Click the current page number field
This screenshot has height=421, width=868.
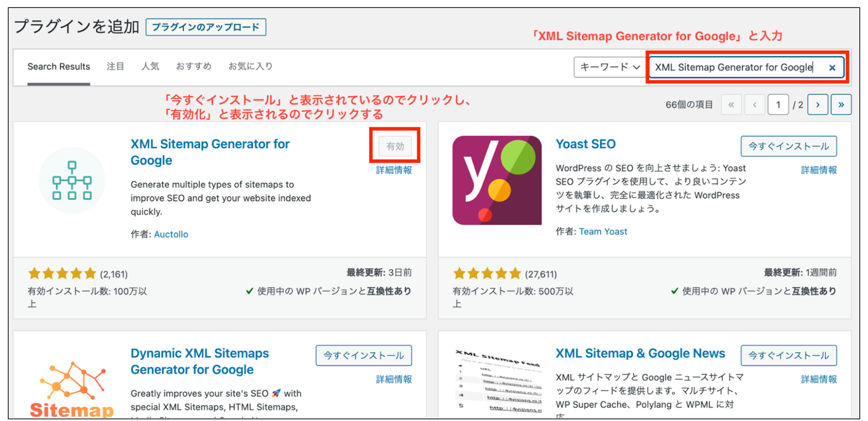[x=778, y=105]
